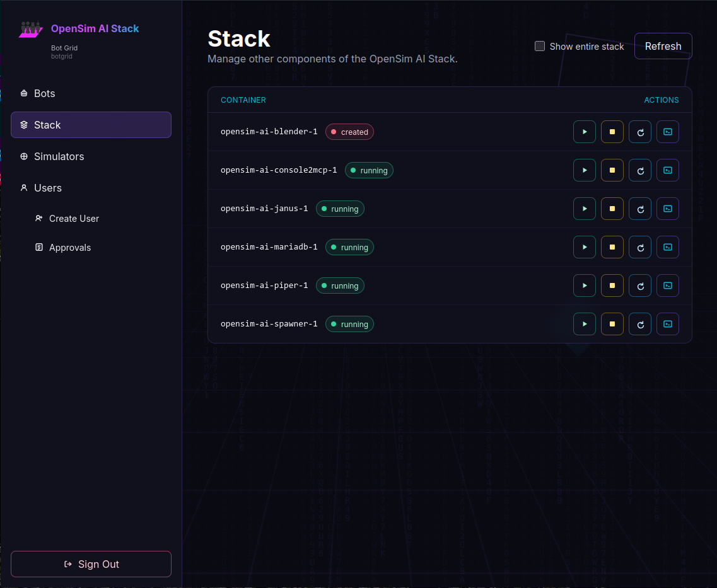The width and height of the screenshot is (717, 588).
Task: Click the created status badge
Action: (349, 132)
